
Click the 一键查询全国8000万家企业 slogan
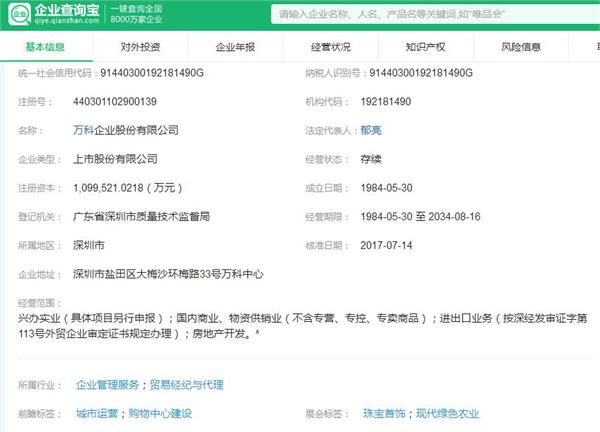point(137,14)
